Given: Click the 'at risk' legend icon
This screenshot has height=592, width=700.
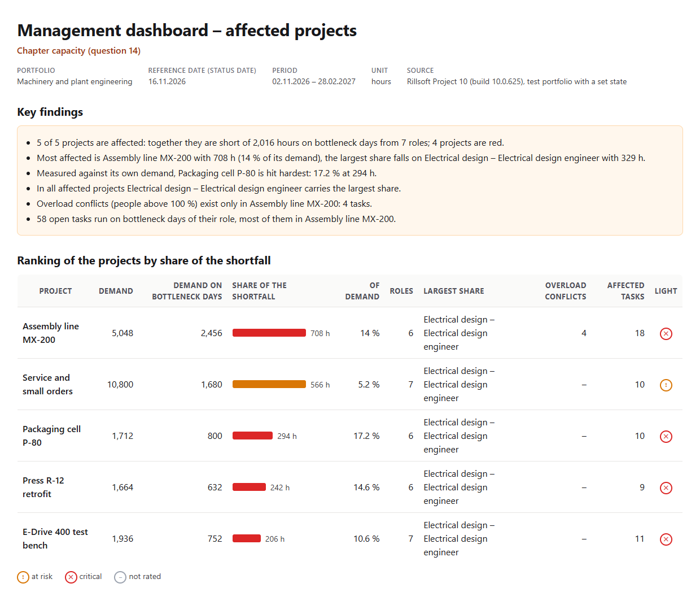Looking at the screenshot, I should coord(23,577).
